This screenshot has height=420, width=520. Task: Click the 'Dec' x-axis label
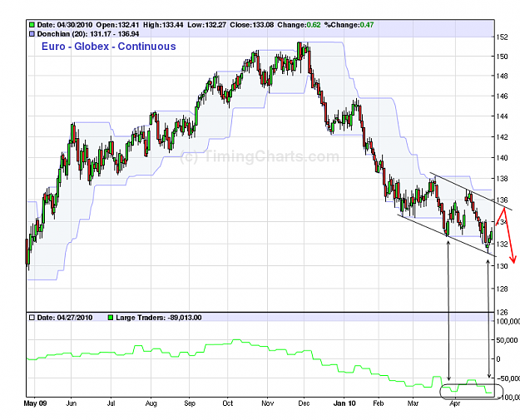click(304, 403)
